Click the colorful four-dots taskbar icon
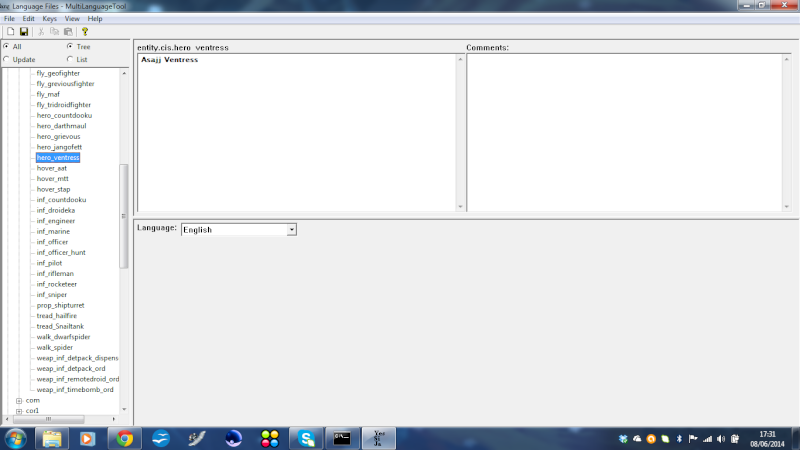Screen dimensions: 800x450 tap(269, 439)
